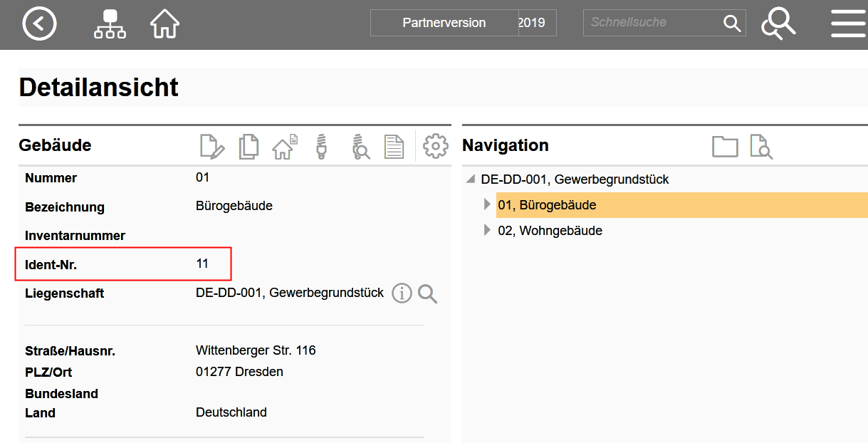Select 02, Wohngebäude in navigation tree

point(550,231)
